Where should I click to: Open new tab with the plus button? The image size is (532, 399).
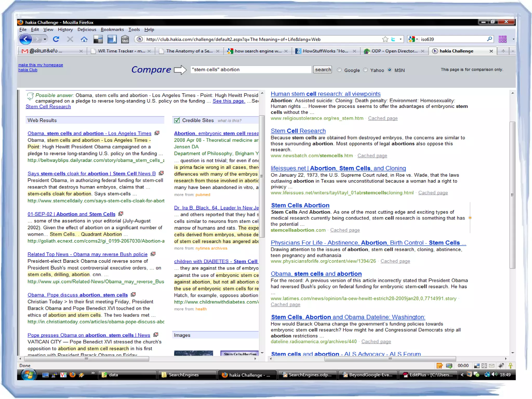[x=503, y=51]
